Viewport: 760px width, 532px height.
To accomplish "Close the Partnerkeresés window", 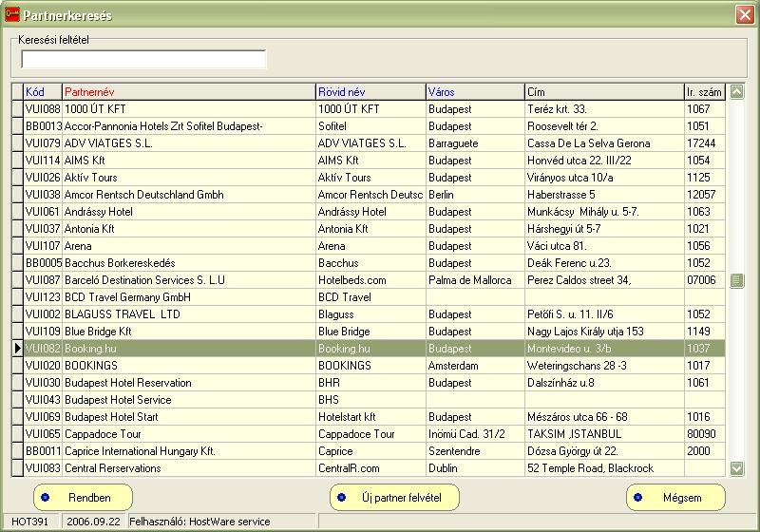I will point(745,14).
